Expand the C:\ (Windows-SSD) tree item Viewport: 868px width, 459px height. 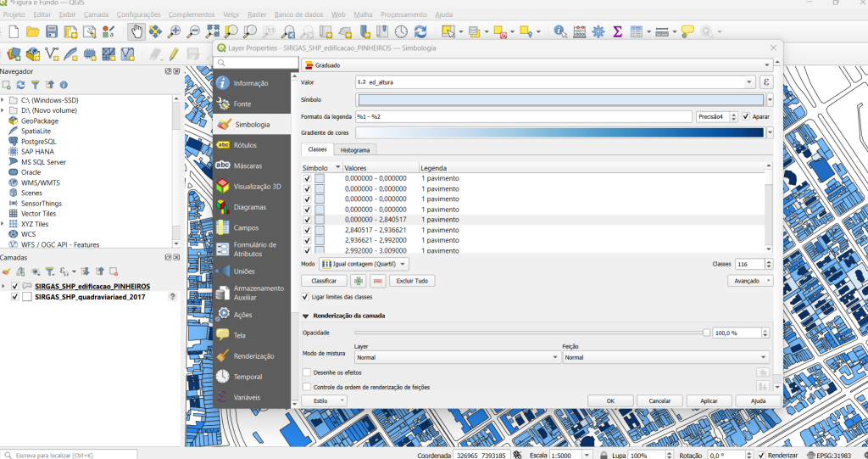click(x=3, y=100)
